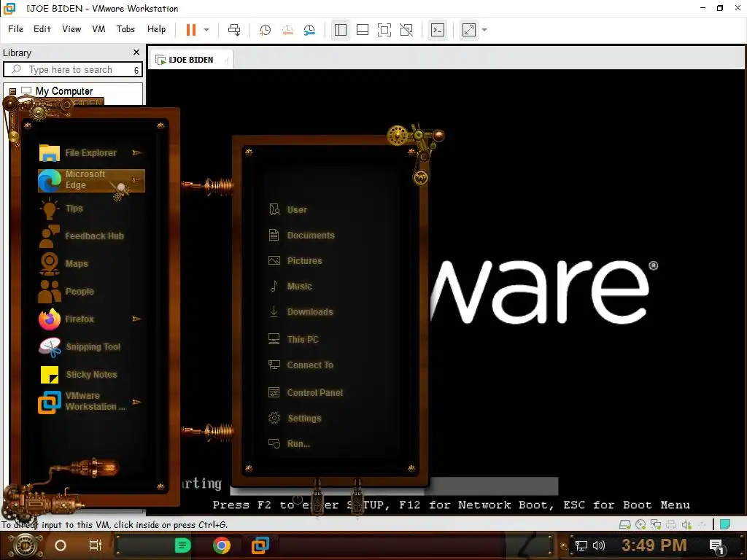Click the CD/DVD drive status icon
The width and height of the screenshot is (747, 560).
pos(640,525)
